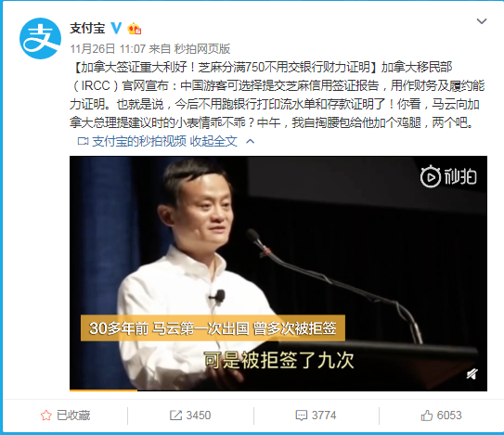This screenshot has width=504, height=435.
Task: Open the 支付宝的秒拍视频 link
Action: pos(139,141)
